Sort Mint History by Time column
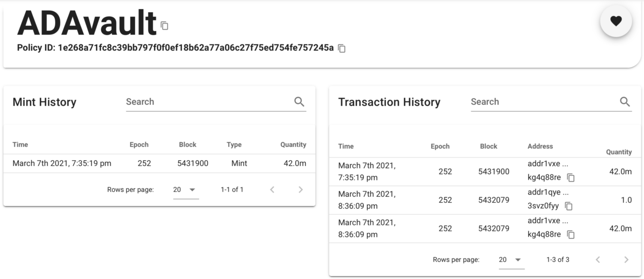Viewport: 644px width, 279px height. pos(20,145)
